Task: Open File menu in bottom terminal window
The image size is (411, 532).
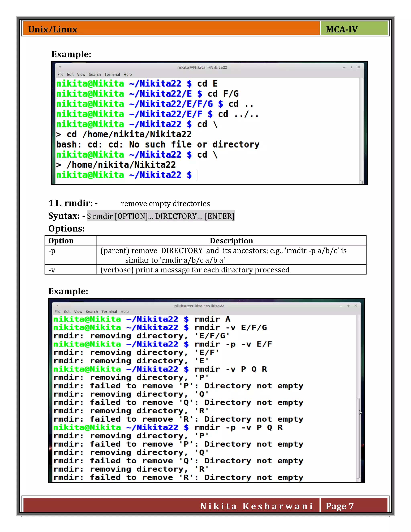Action: tap(57, 312)
